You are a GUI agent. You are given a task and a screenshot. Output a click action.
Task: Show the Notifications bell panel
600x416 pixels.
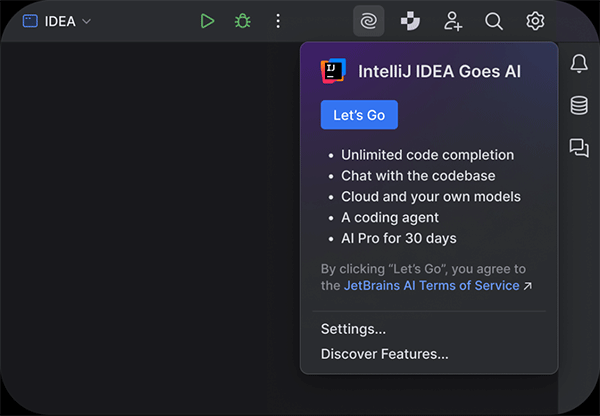pyautogui.click(x=578, y=64)
